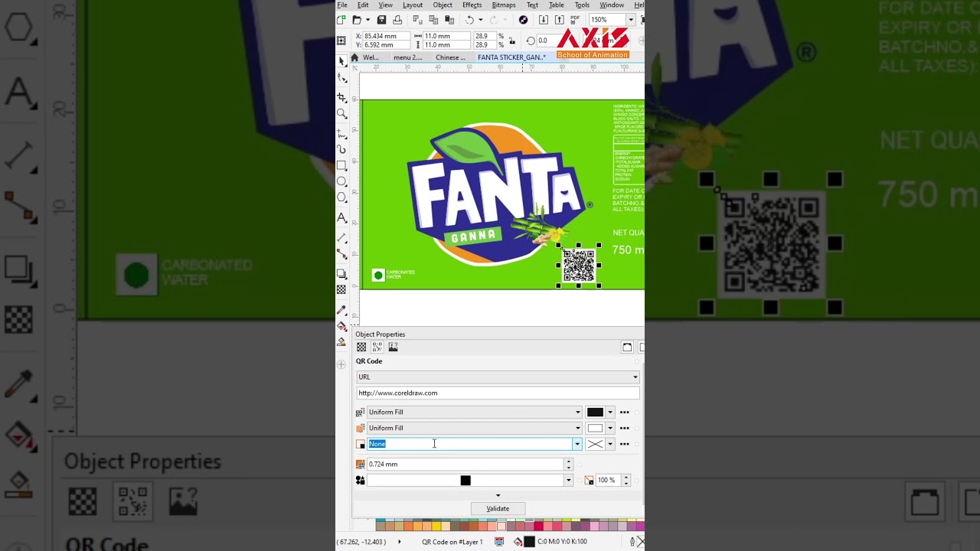Expand the pixel Uniform Fill dropdown
The image size is (980, 551).
tap(577, 412)
